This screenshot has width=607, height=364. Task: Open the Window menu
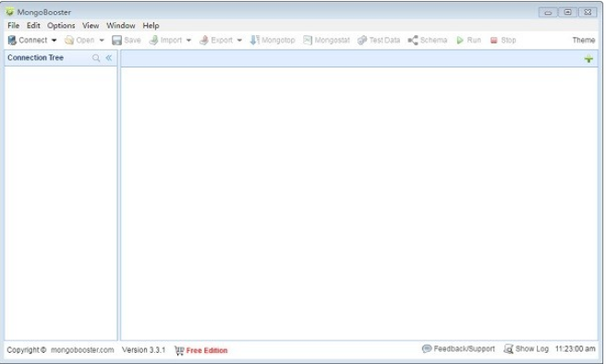point(121,26)
